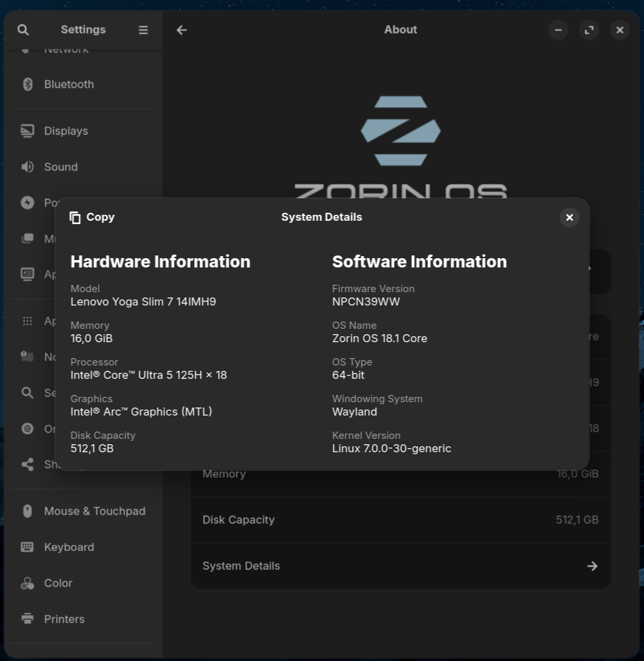
Task: Click the Mouse & Touchpad icon
Action: click(27, 512)
